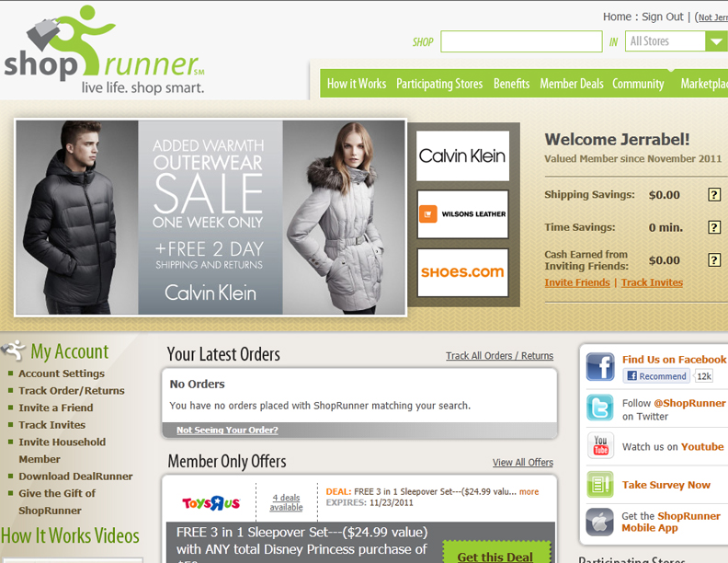Image resolution: width=728 pixels, height=563 pixels.
Task: Open Track Order/Returns in sidebar
Action: pyautogui.click(x=72, y=391)
